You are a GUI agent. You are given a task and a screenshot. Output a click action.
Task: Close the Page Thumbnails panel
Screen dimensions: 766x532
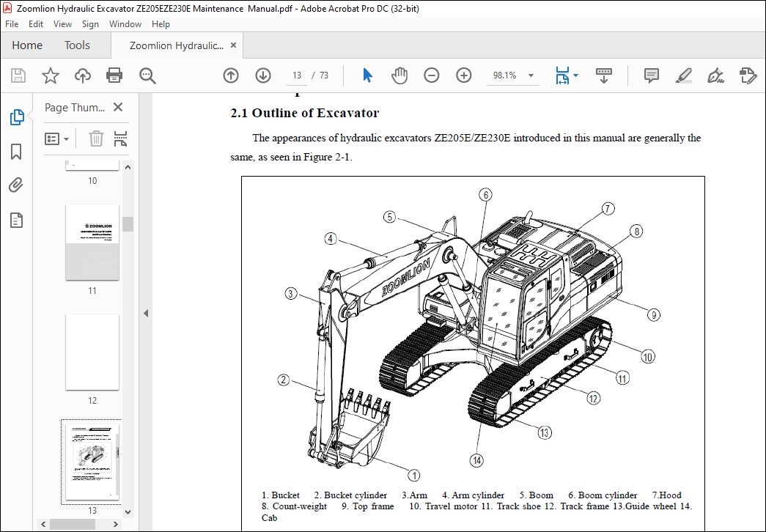[118, 107]
